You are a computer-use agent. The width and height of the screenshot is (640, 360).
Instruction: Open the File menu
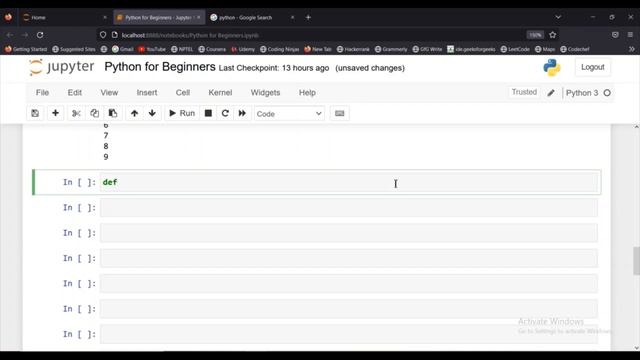(x=42, y=93)
